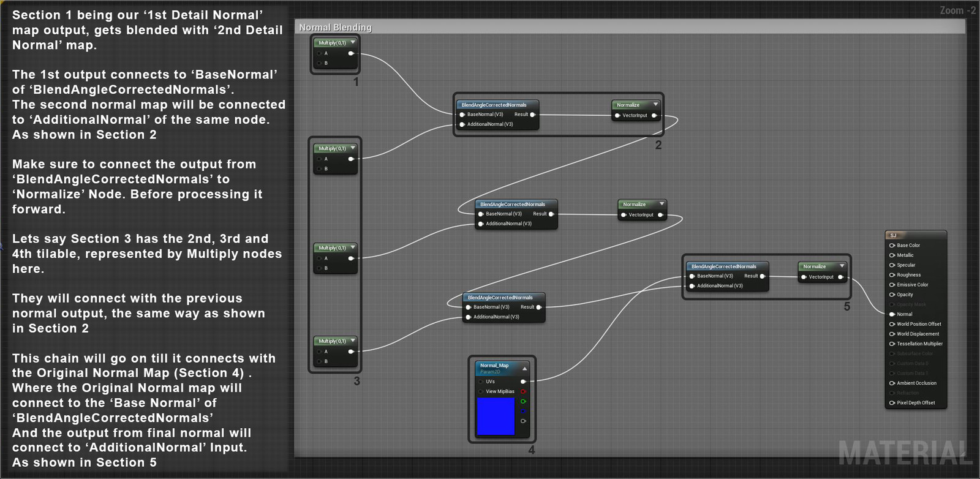This screenshot has width=980, height=479.
Task: Click Result output pin in section 2 blend node
Action: (x=532, y=115)
